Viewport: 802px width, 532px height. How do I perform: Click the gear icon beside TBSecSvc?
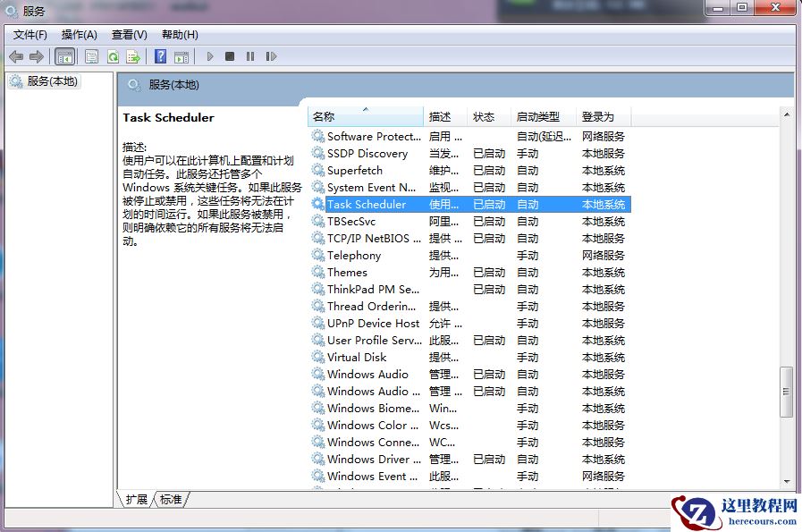coord(318,222)
